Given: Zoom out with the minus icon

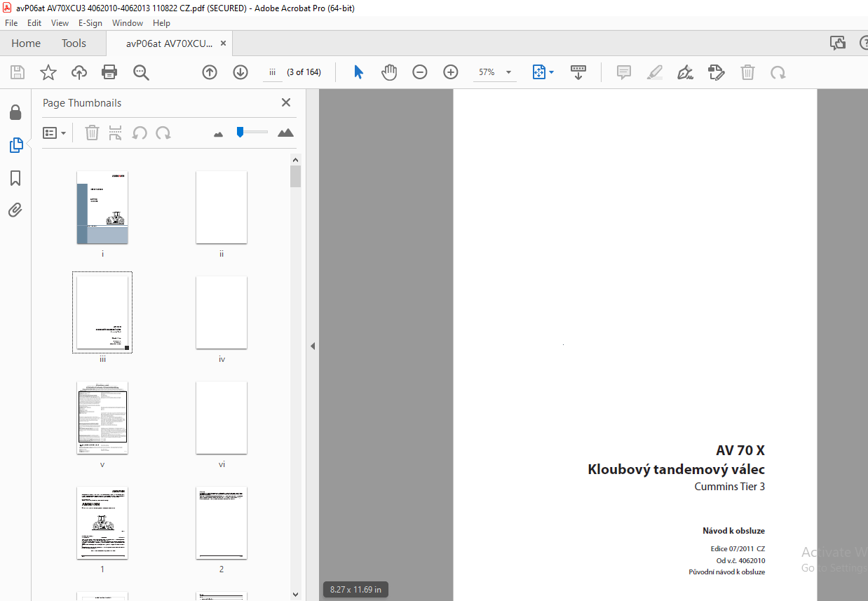Looking at the screenshot, I should point(420,72).
